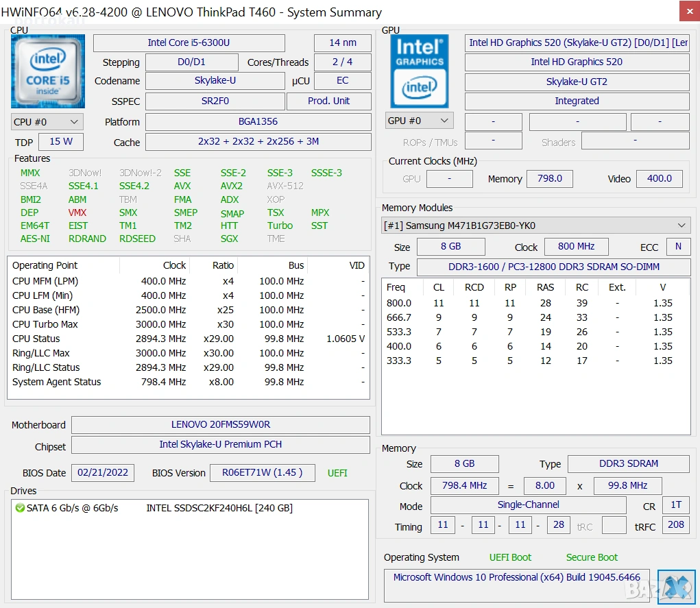Click the Intel Core i5 processor logo

click(x=48, y=71)
